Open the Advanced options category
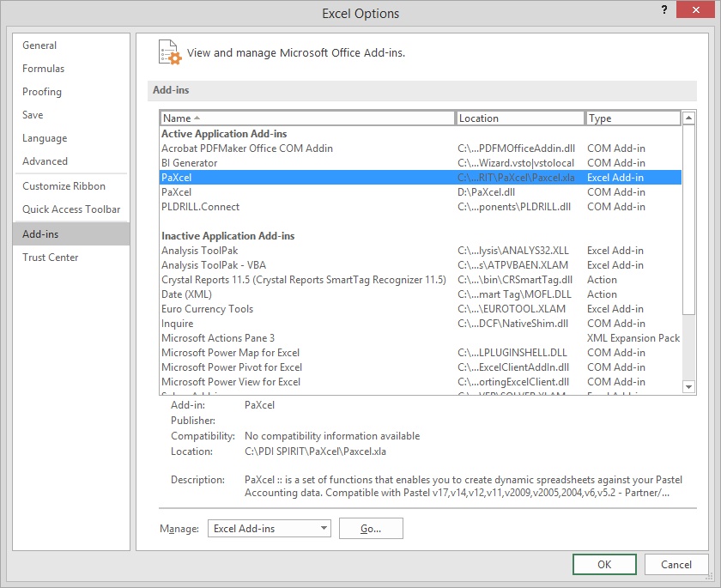Screen dimensions: 721x588 pyautogui.click(x=71, y=161)
